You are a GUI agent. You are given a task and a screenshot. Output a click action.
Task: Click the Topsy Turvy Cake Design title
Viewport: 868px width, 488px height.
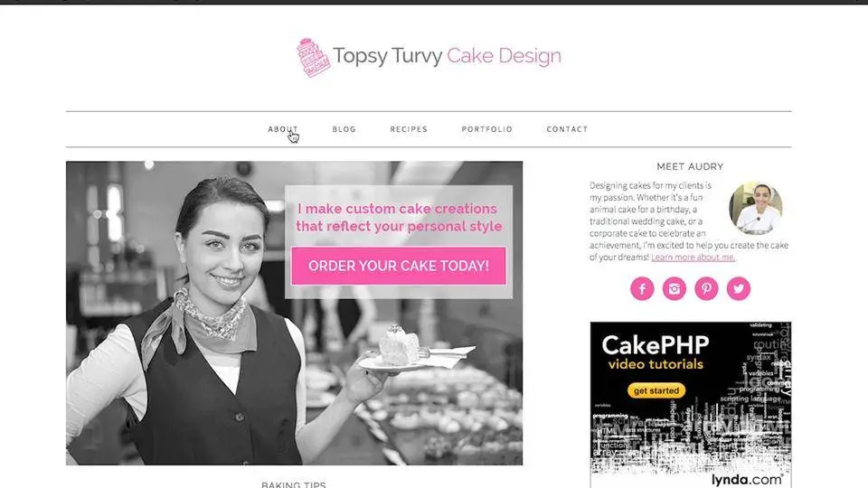pyautogui.click(x=447, y=56)
